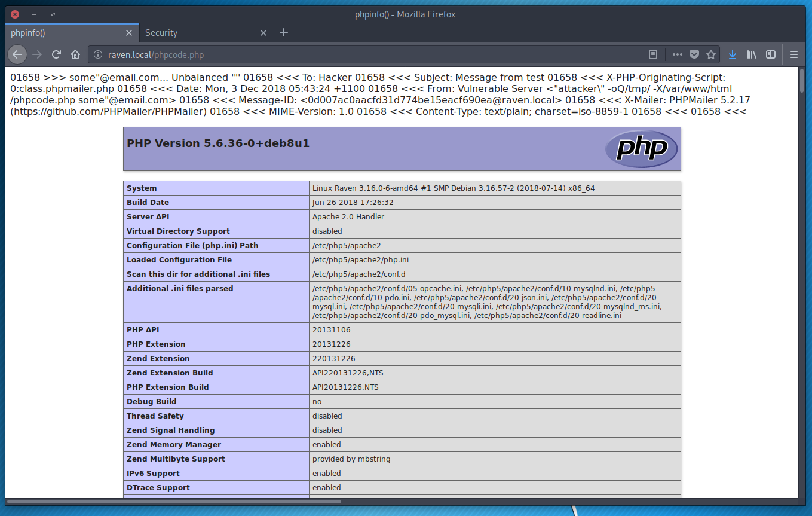This screenshot has width=812, height=516.
Task: Click the horizontal page scrollbar thumb
Action: (x=173, y=501)
